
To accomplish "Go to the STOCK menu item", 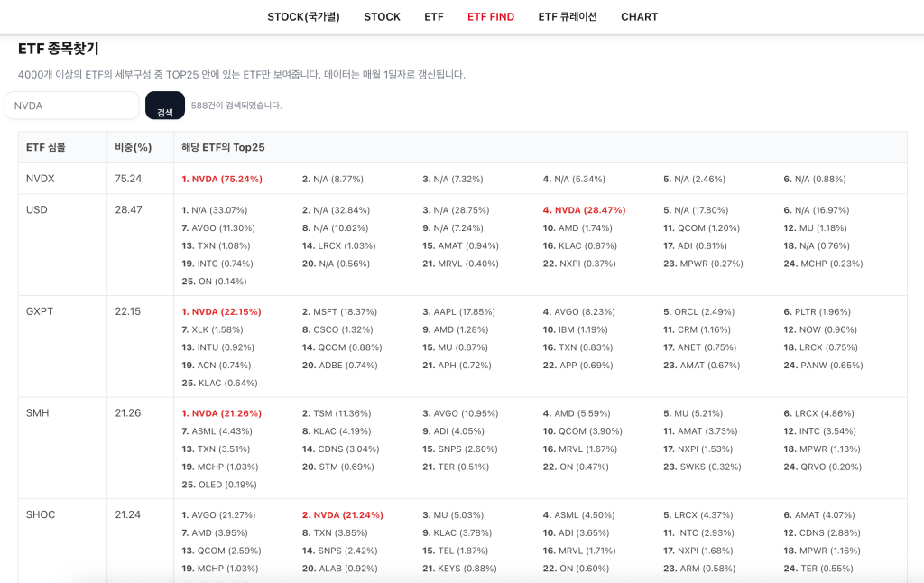I will 382,17.
